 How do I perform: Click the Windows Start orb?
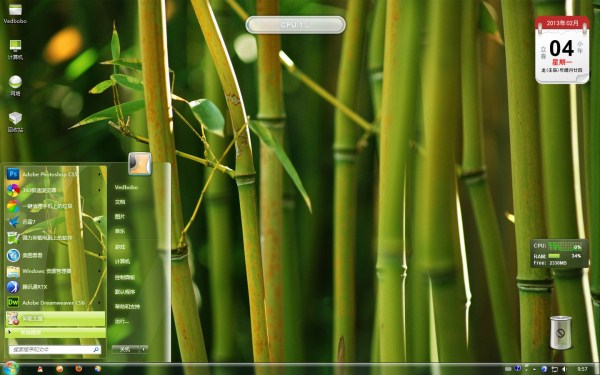(x=10, y=368)
